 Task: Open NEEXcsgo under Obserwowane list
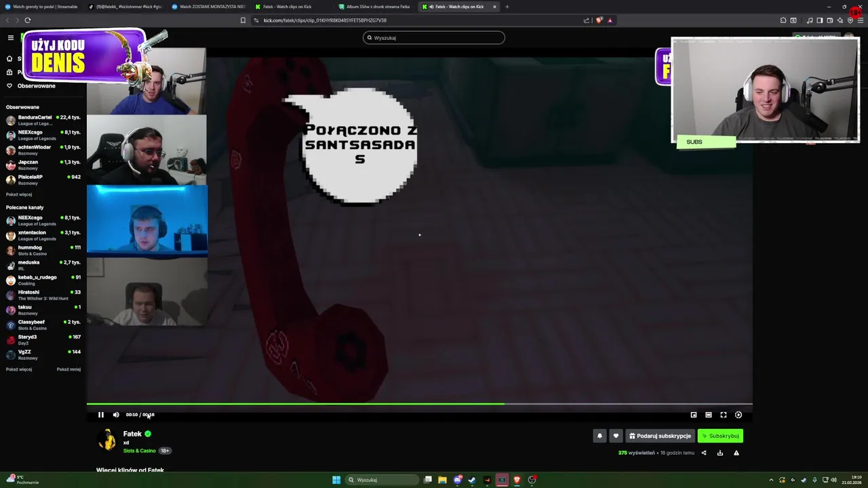coord(43,135)
